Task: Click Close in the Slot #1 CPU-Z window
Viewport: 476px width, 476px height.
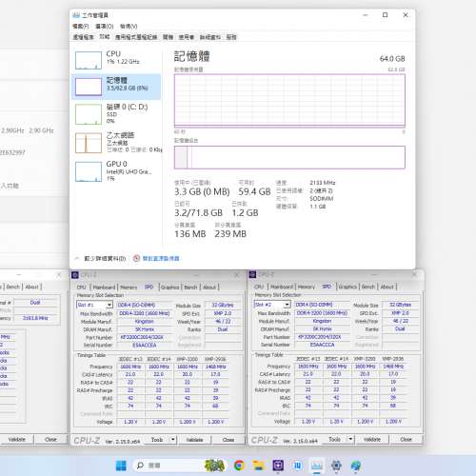Action: tap(228, 440)
